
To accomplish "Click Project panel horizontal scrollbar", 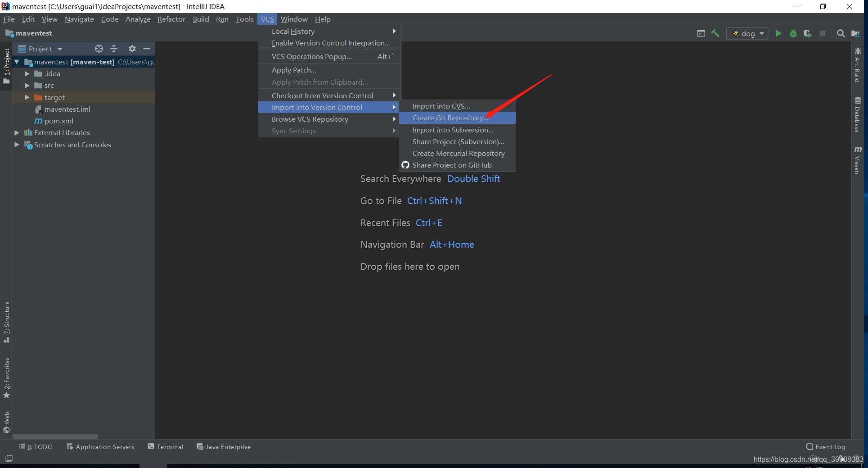I will (55, 436).
